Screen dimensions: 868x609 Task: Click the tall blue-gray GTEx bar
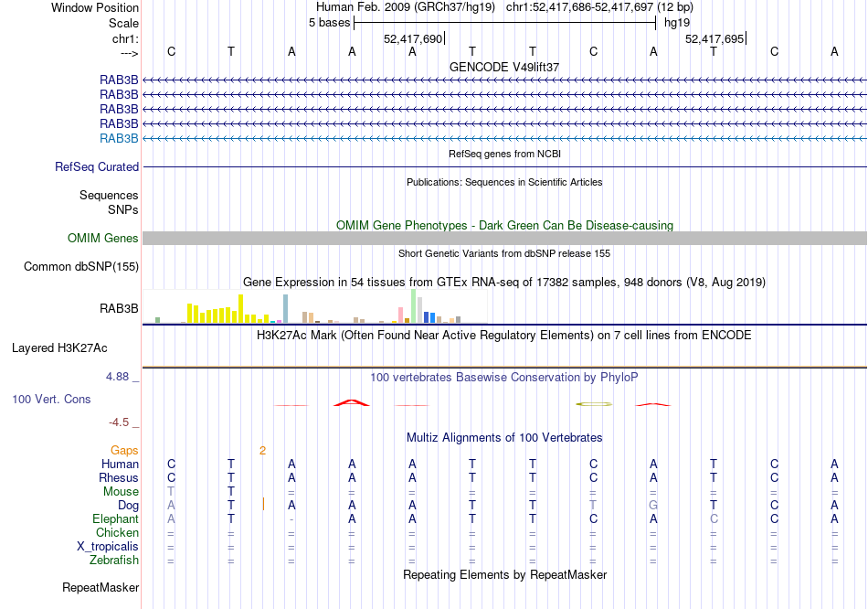(286, 309)
